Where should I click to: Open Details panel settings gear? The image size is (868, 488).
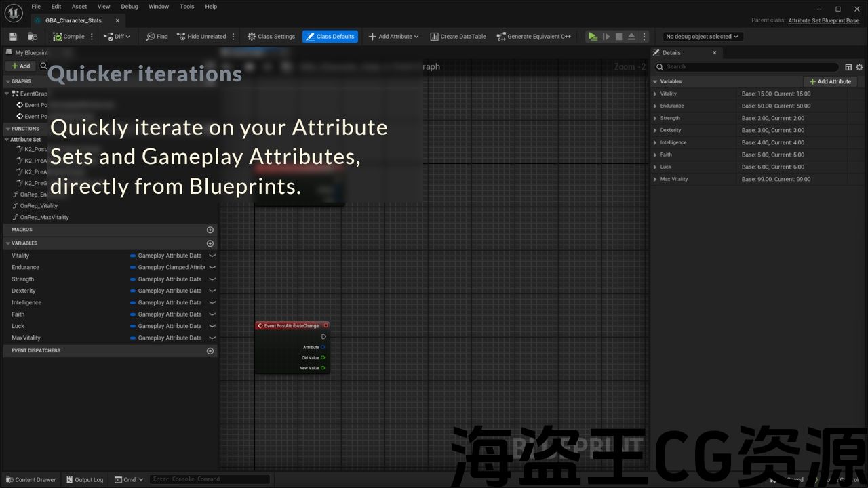(x=859, y=67)
